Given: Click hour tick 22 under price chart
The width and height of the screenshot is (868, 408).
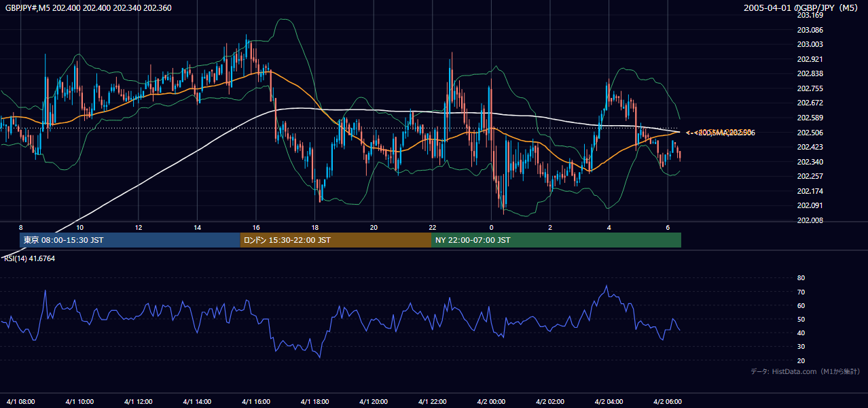Looking at the screenshot, I should coord(432,227).
